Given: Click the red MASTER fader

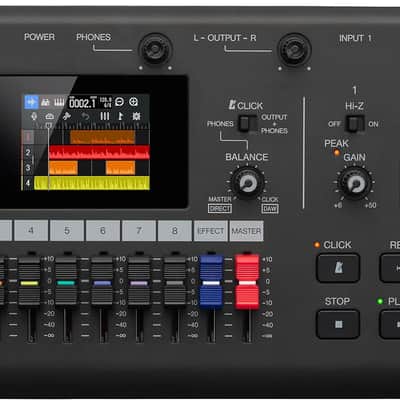Looking at the screenshot, I should point(247,282).
